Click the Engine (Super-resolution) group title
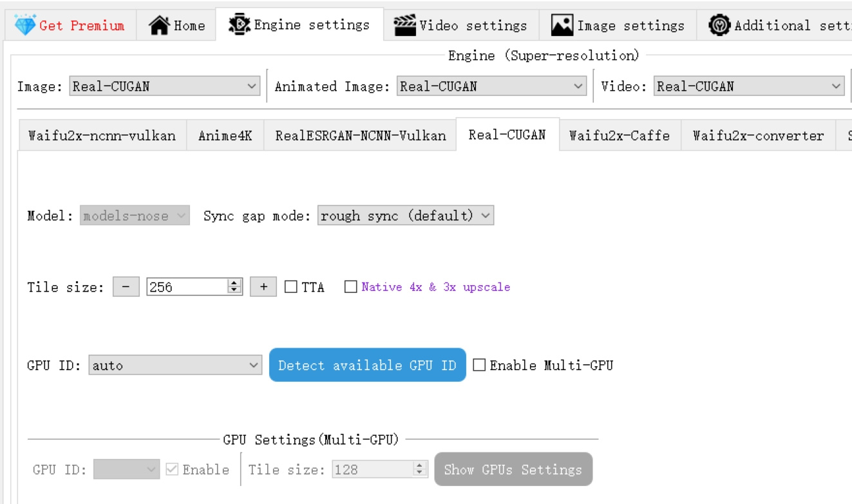Screen dimensions: 852x504 click(544, 56)
